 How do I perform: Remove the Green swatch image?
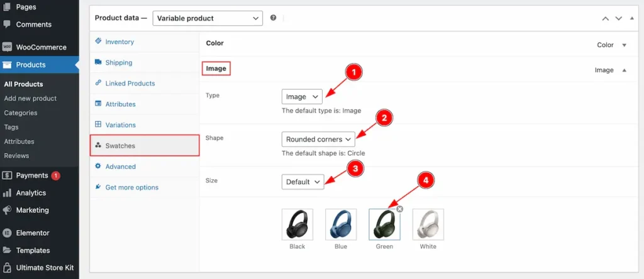(399, 209)
